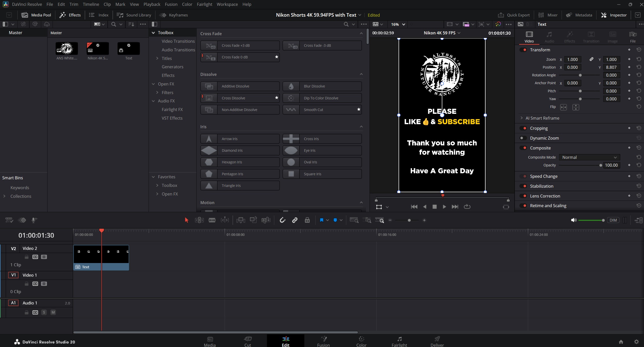Add a blue Flag to the clip

tap(321, 220)
